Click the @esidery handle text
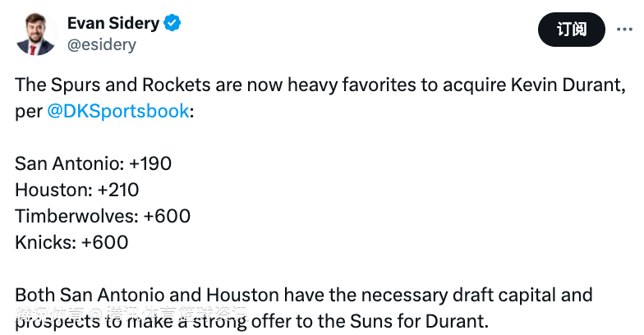 pos(102,44)
